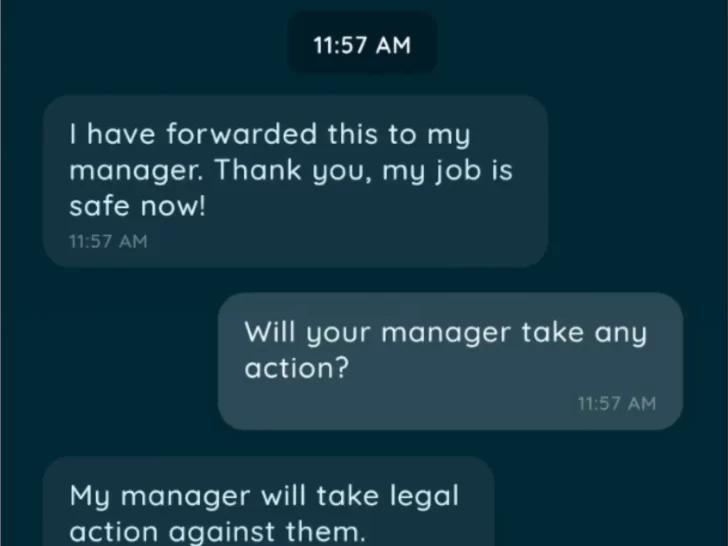This screenshot has height=546, width=728.
Task: Click the word 'any' in sent message
Action: click(621, 334)
